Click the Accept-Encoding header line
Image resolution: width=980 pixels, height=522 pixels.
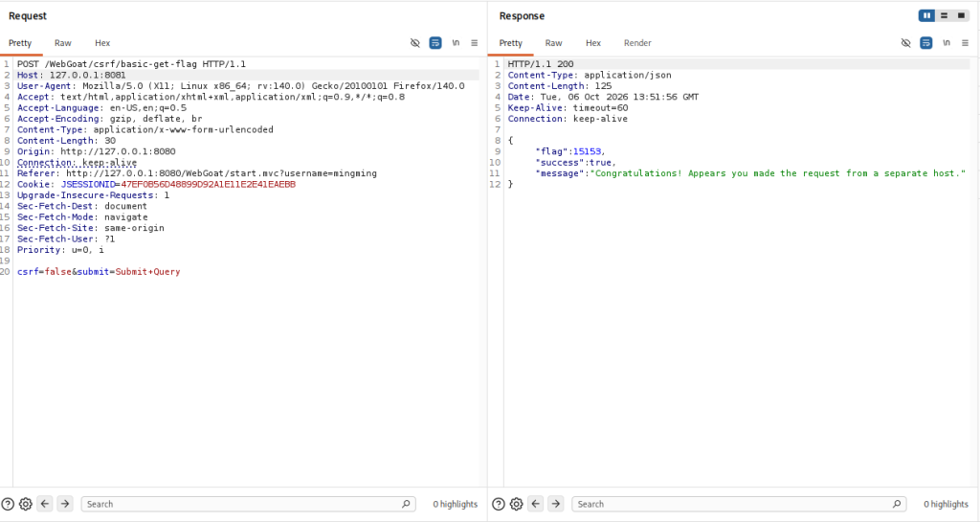click(x=109, y=119)
